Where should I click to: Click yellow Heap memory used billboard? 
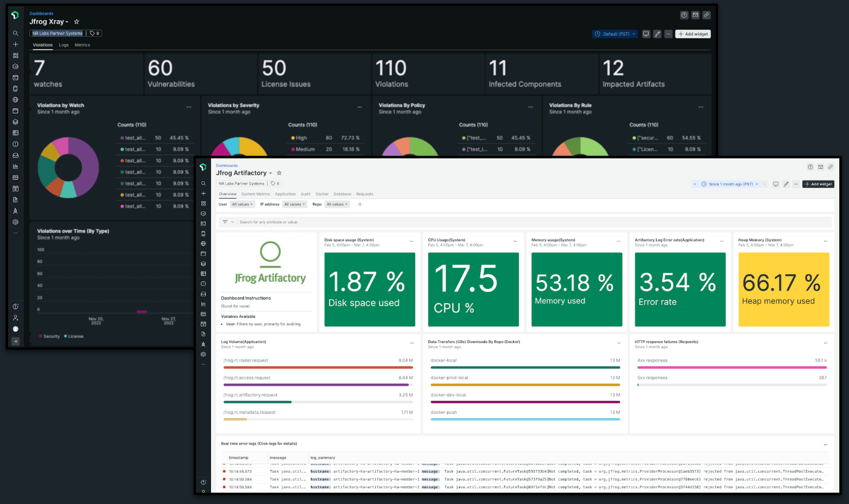coord(784,289)
